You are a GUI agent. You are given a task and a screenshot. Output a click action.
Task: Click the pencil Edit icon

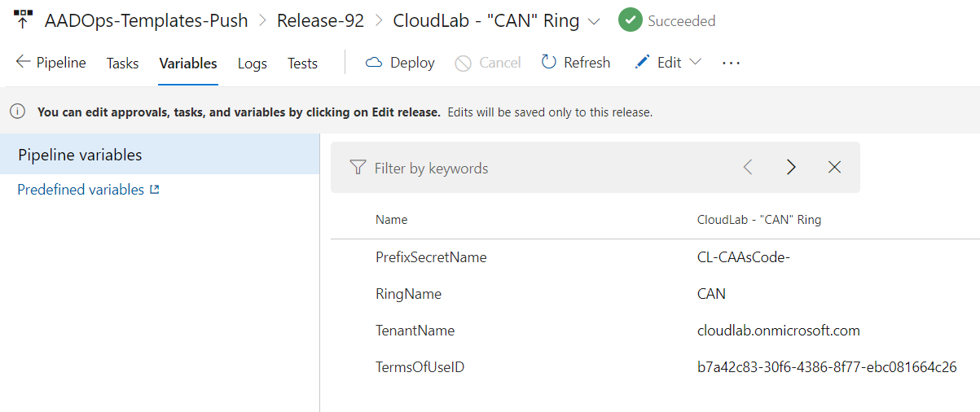[643, 63]
